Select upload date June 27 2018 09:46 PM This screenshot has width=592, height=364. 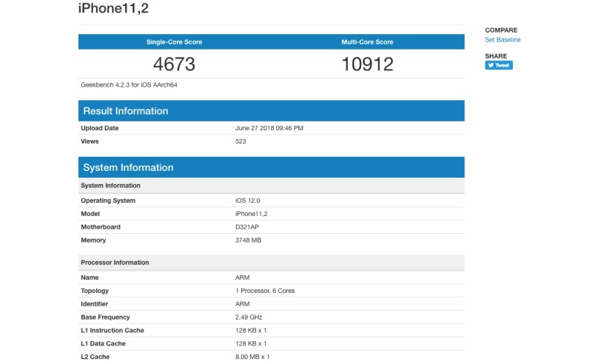[269, 128]
